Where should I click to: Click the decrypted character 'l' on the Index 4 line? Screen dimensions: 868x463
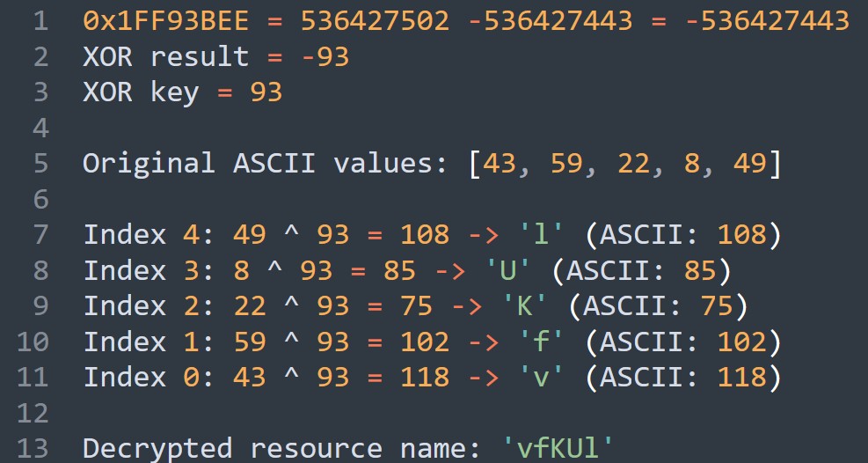[x=540, y=235]
